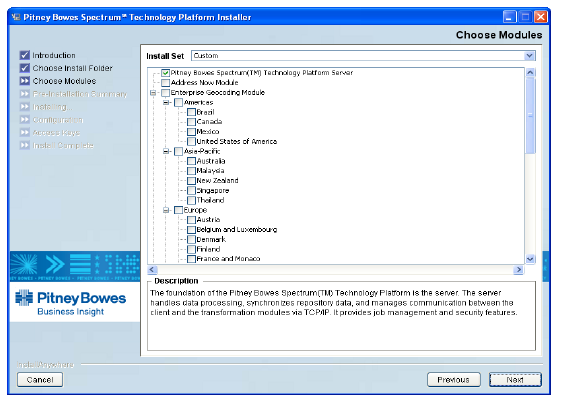Viewport: 563px width, 409px height.
Task: Enable the Thailand checkbox
Action: [x=191, y=200]
